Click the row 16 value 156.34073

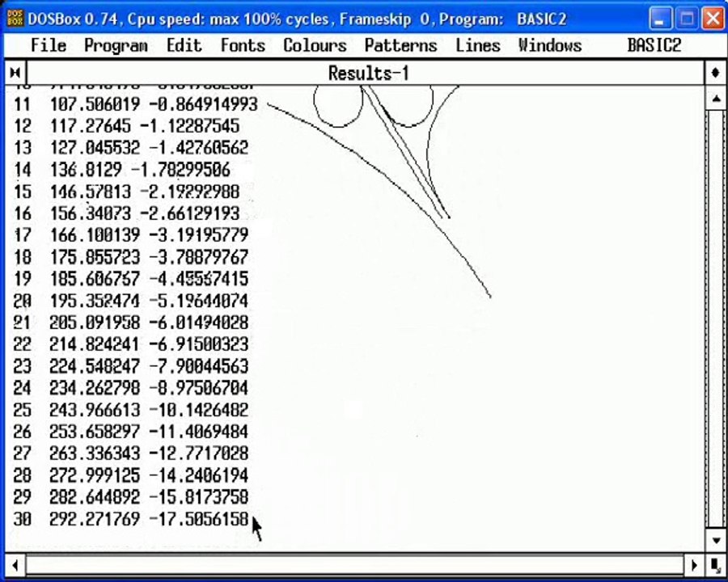click(90, 213)
